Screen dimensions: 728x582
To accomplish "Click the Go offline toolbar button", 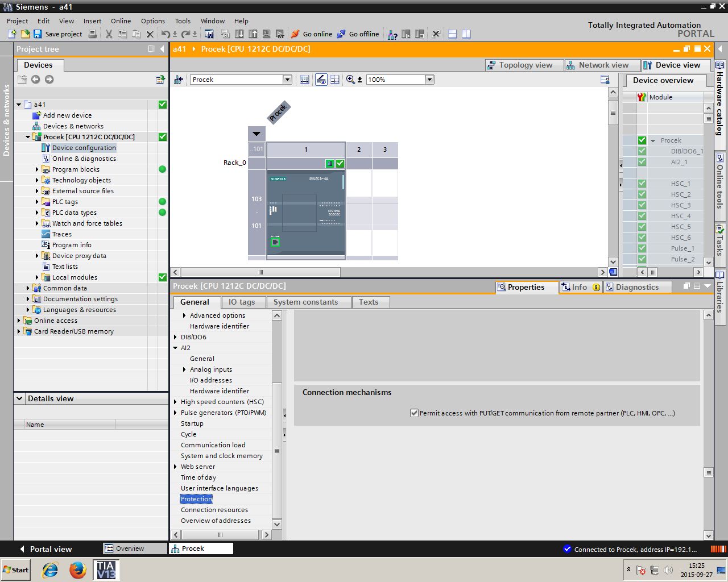I will click(x=358, y=34).
